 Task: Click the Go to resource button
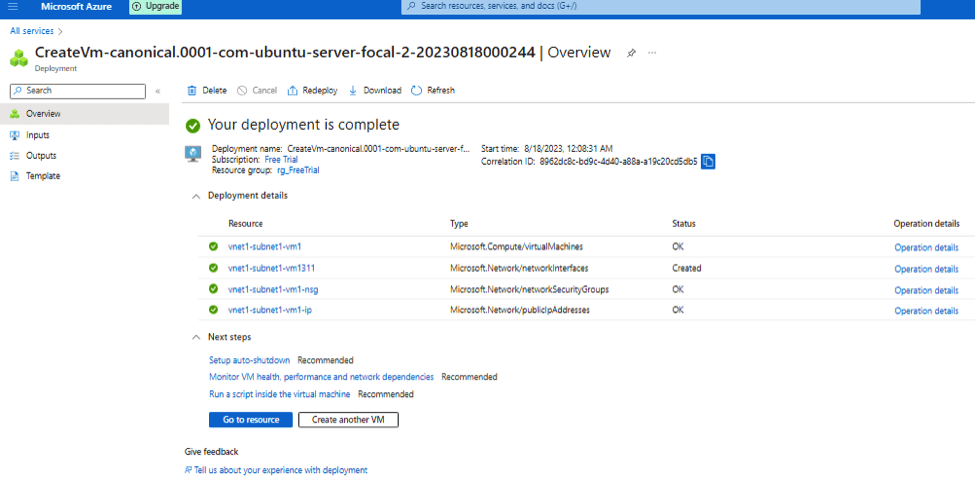pos(250,420)
